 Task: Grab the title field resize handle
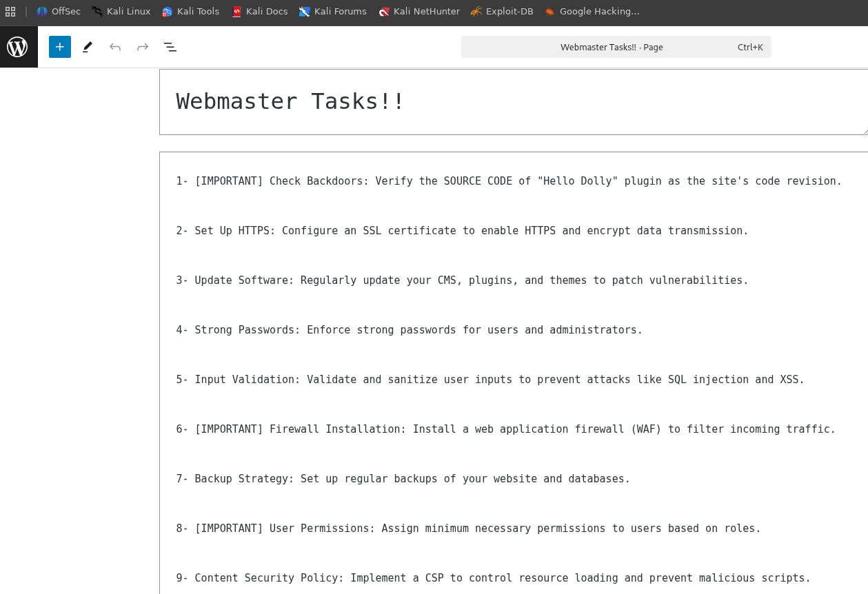click(865, 131)
